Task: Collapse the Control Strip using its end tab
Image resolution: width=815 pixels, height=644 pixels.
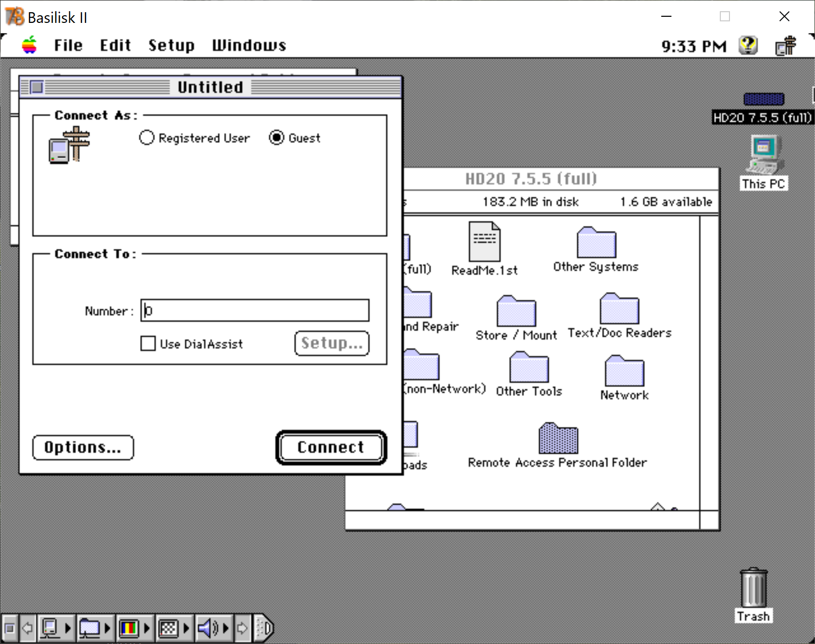Action: click(x=264, y=629)
